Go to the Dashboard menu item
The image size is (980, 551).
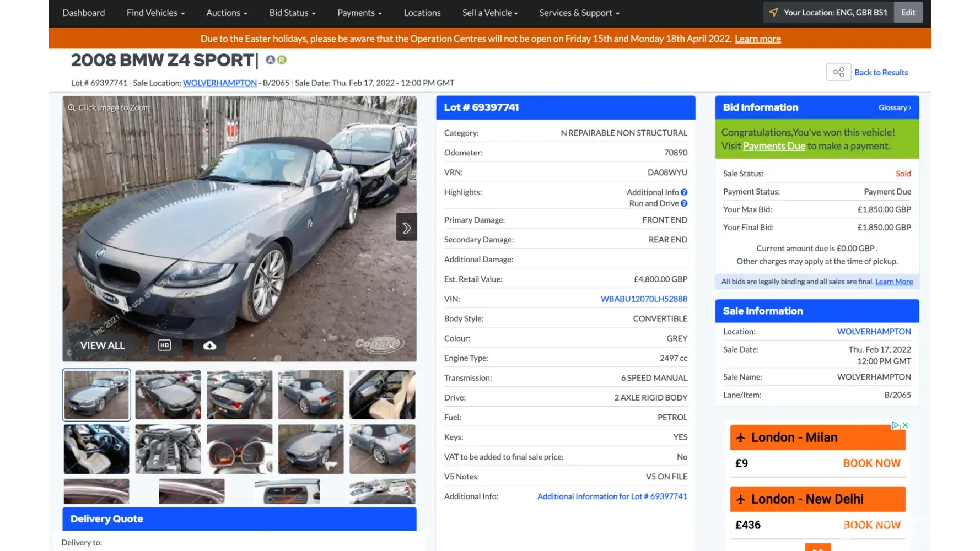click(x=84, y=13)
